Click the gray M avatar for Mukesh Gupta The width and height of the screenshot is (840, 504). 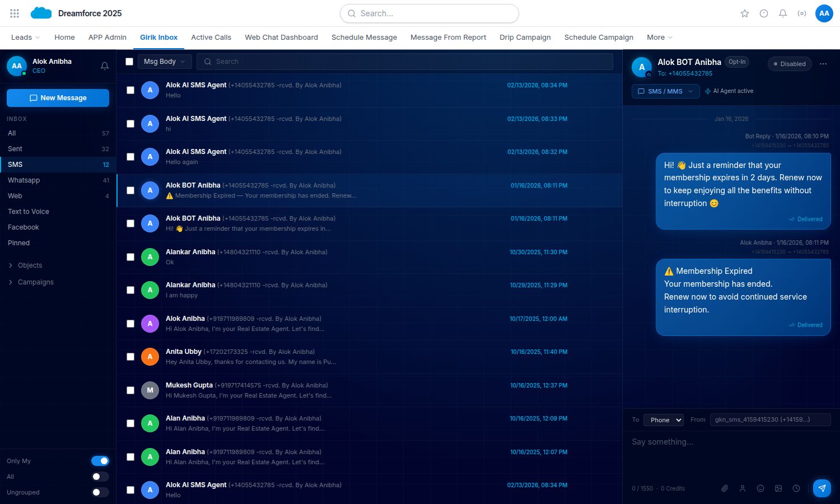point(150,390)
